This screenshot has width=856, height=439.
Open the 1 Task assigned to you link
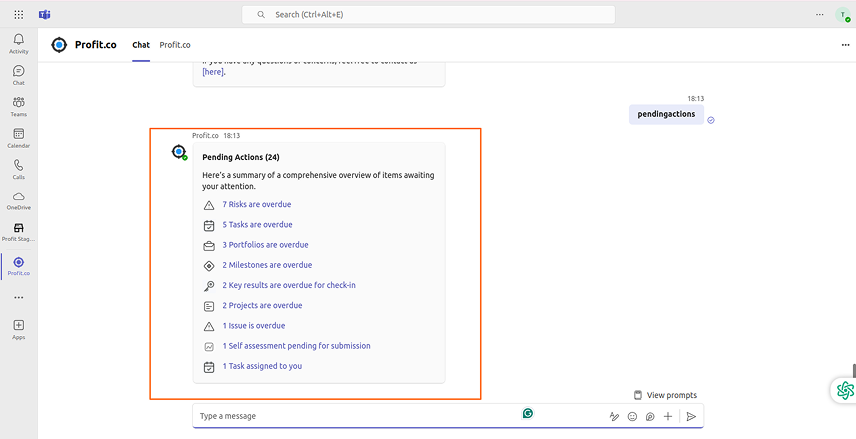[262, 366]
